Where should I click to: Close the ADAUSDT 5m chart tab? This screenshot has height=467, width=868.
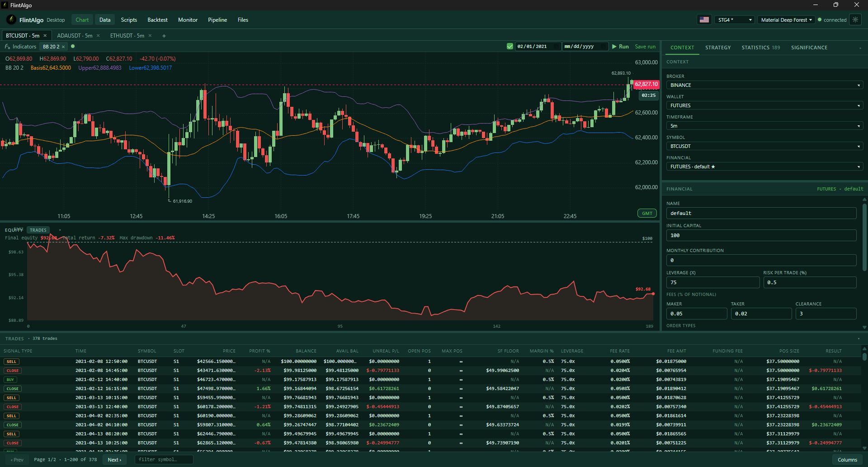point(98,36)
